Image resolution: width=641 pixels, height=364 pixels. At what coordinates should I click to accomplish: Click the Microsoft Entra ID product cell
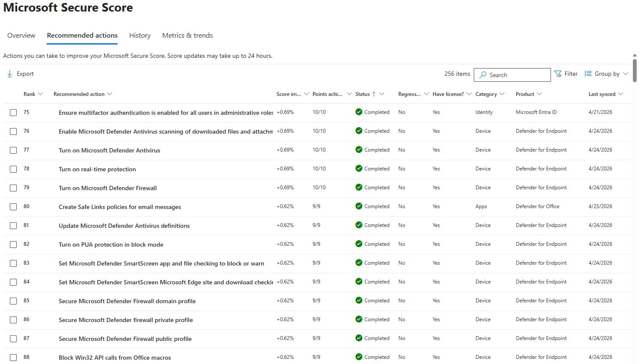pyautogui.click(x=536, y=112)
